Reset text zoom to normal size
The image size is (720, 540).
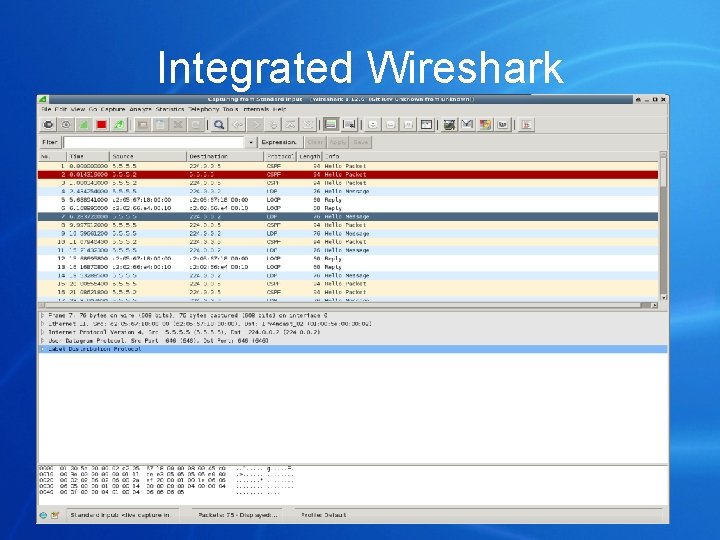[x=408, y=124]
